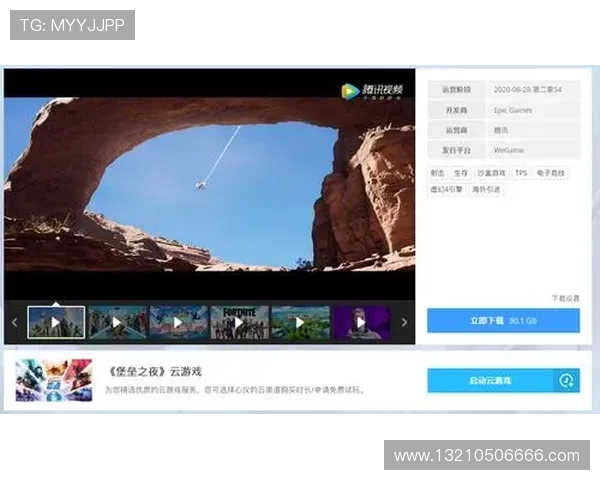Show next video thumbnails with right arrow
The height and width of the screenshot is (480, 600).
[404, 322]
